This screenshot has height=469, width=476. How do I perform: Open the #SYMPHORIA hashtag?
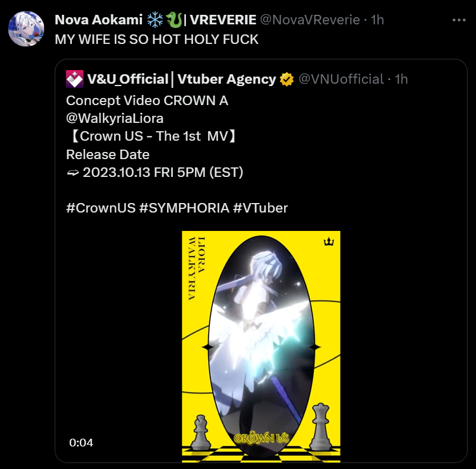click(184, 208)
